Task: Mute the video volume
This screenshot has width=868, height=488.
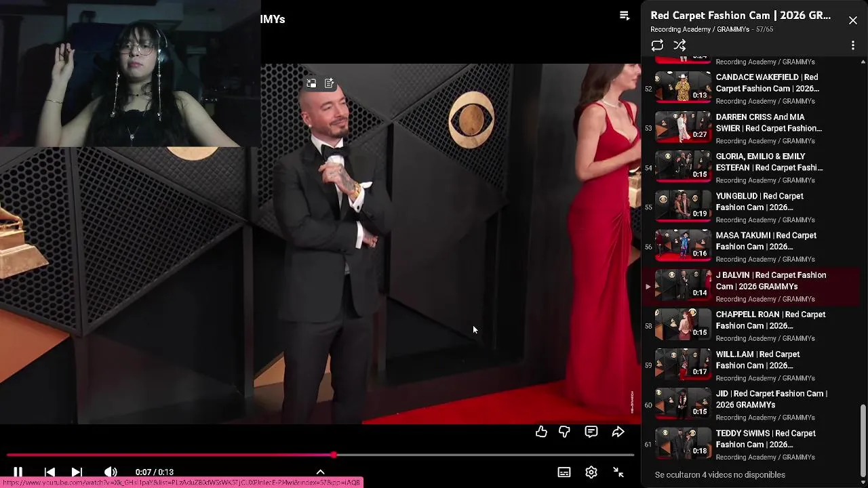Action: point(111,472)
